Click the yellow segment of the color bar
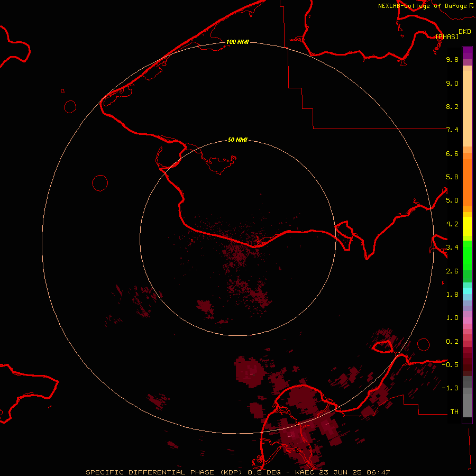Image resolution: width=476 pixels, height=476 pixels. point(467,226)
